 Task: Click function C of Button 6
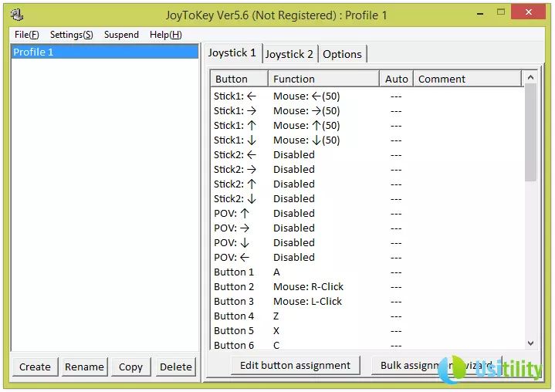click(276, 345)
